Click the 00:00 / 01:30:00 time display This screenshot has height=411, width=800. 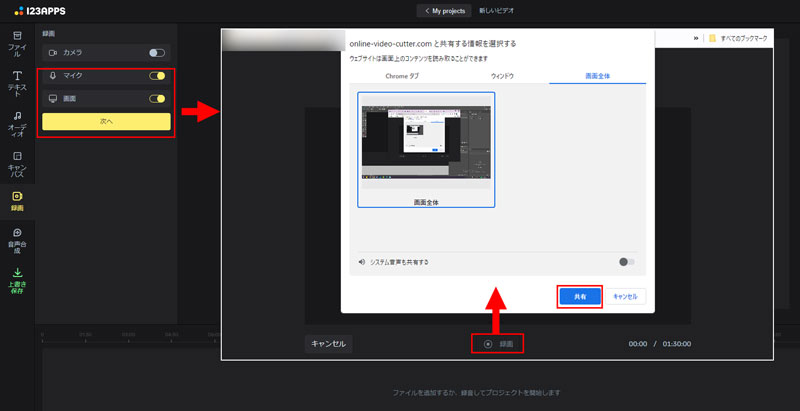click(660, 344)
